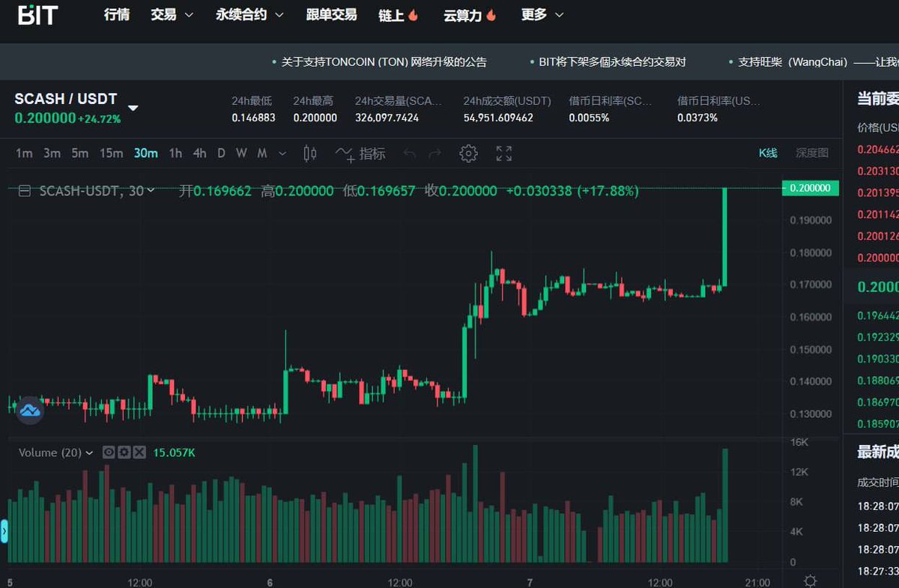Select the D daily timeframe
This screenshot has height=588, width=899.
[221, 154]
